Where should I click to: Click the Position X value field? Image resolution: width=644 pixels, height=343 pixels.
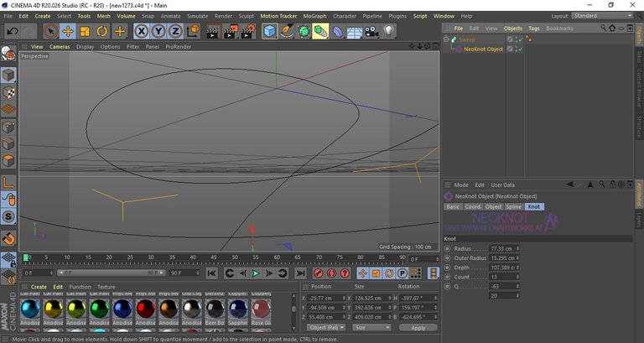tap(327, 299)
